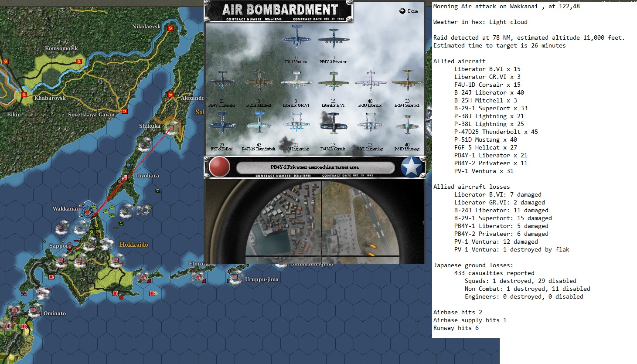The height and width of the screenshot is (364, 637).
Task: Click the "Allied aircraft losses" heading
Action: (x=472, y=187)
